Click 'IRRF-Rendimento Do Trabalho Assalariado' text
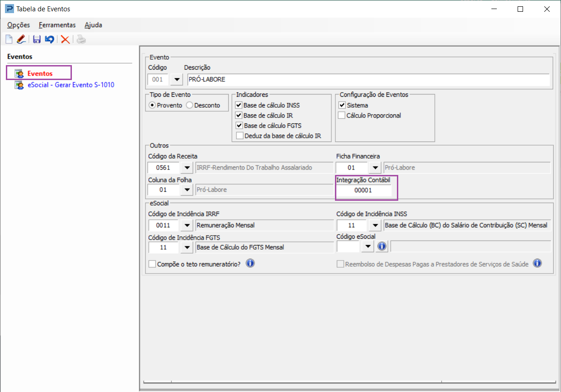The width and height of the screenshot is (561, 392). click(x=255, y=168)
